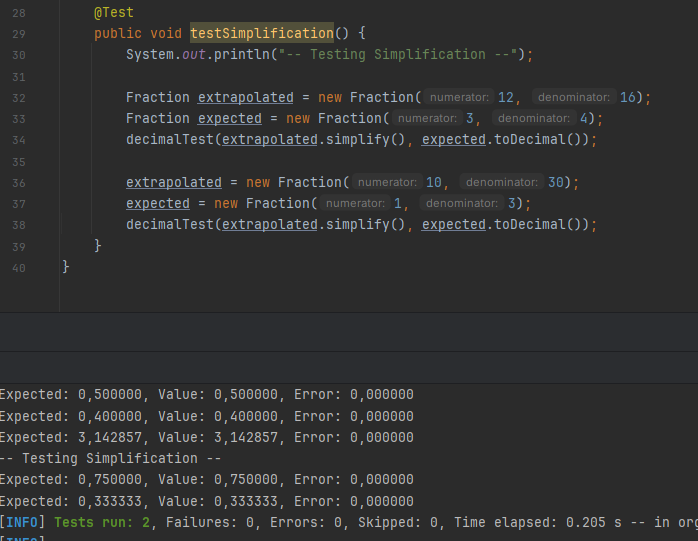Click the empty line 35 in the editor
This screenshot has height=541, width=698.
point(300,161)
